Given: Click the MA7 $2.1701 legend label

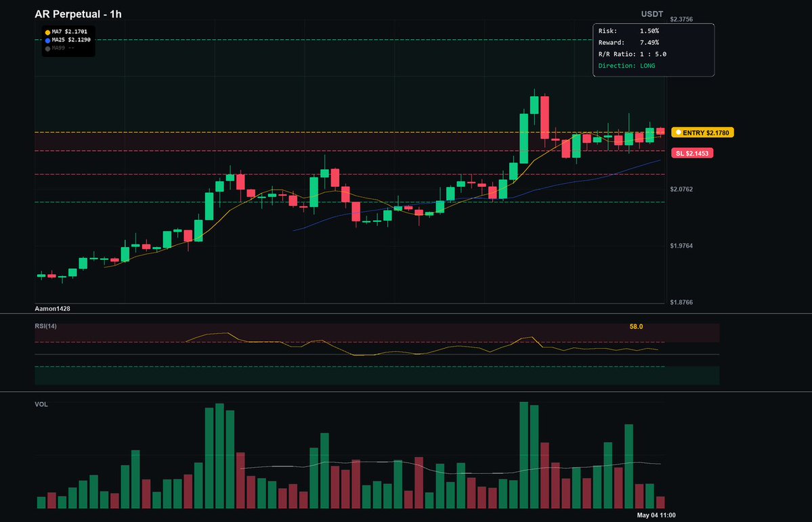Looking at the screenshot, I should click(x=69, y=32).
